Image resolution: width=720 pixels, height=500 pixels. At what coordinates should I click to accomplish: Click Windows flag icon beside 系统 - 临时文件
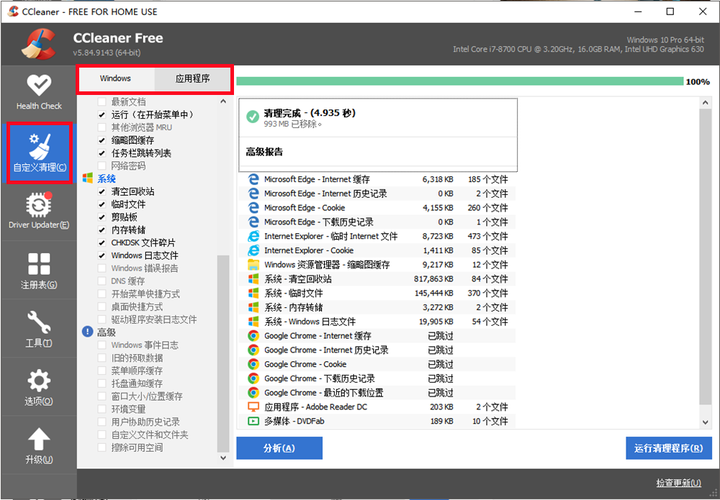[253, 293]
